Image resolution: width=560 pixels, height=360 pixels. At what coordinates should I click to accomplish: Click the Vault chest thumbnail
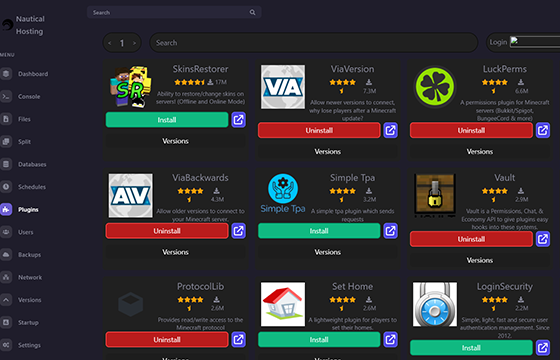(x=435, y=195)
